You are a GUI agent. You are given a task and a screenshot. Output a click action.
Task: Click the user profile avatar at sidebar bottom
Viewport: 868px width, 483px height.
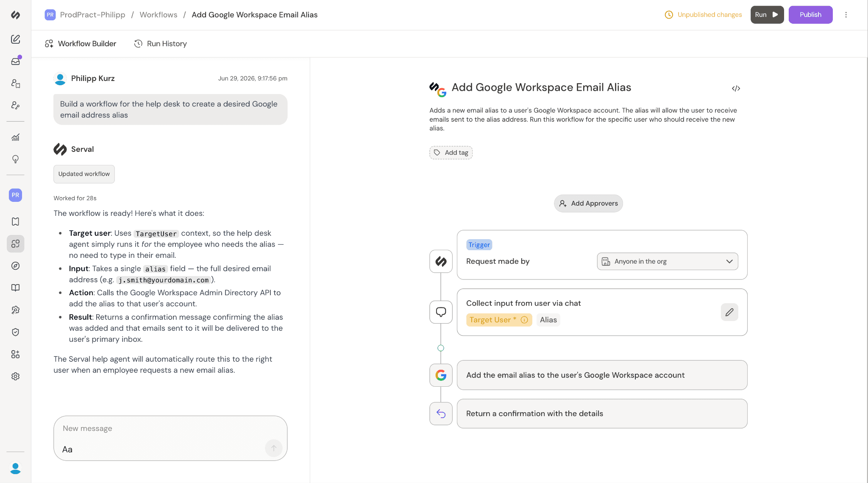[x=15, y=468]
